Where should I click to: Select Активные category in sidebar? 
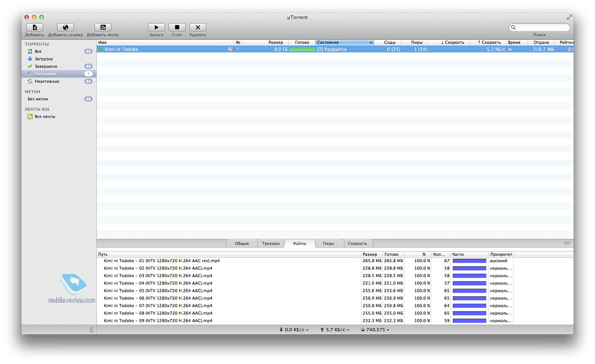coord(59,74)
